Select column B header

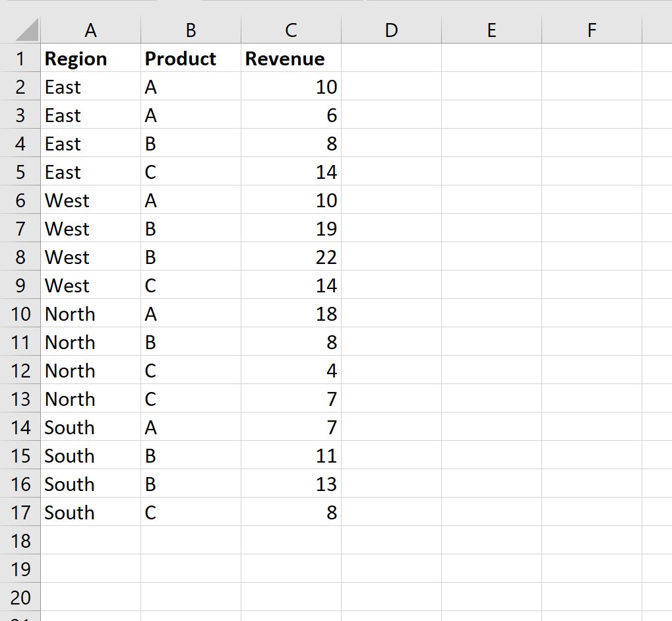(x=191, y=30)
